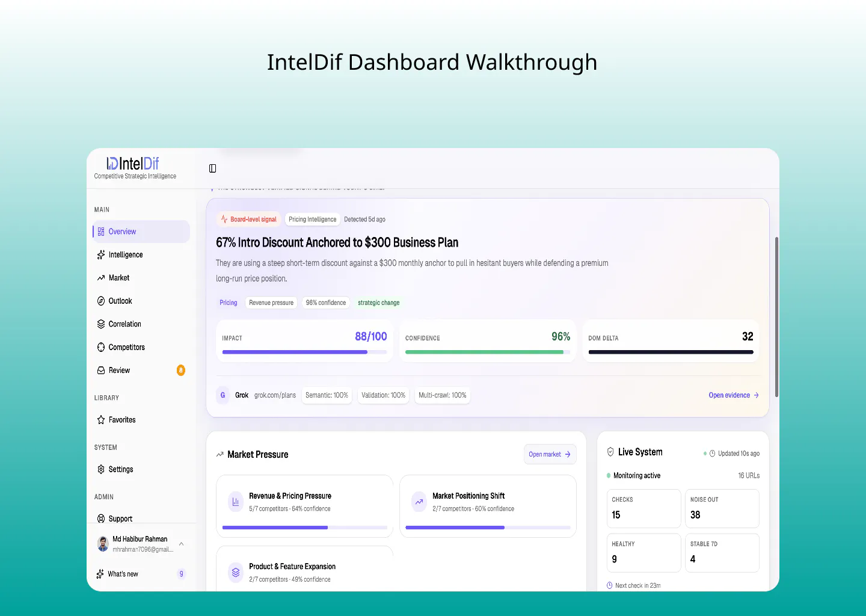
Task: Click the Competitors target icon
Action: tap(101, 347)
